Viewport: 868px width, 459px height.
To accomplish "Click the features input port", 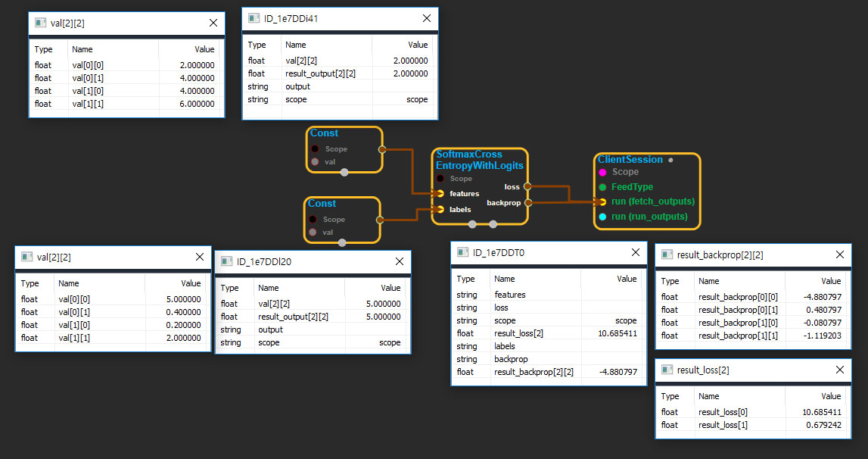I will [440, 194].
